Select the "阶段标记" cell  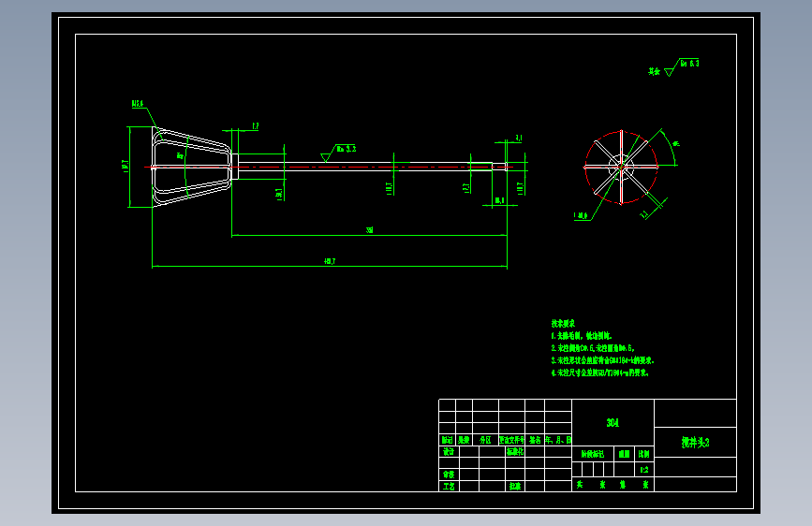[593, 454]
